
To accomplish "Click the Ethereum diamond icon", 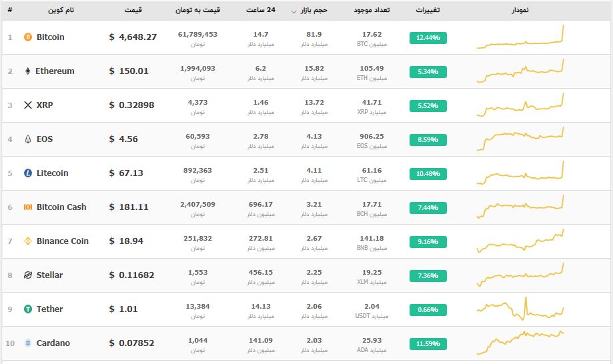I will 28,71.
